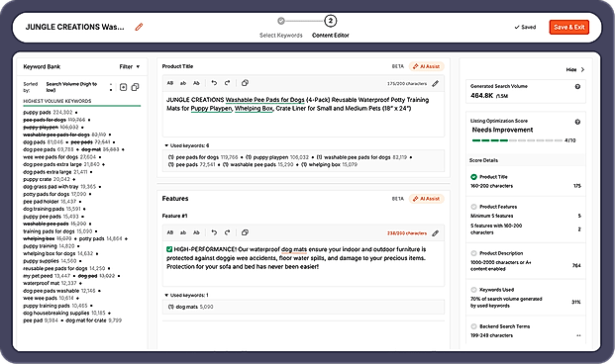Apply title case Ab in Product Title toolbar
Viewport: 615px width, 364px height.
pos(196,83)
